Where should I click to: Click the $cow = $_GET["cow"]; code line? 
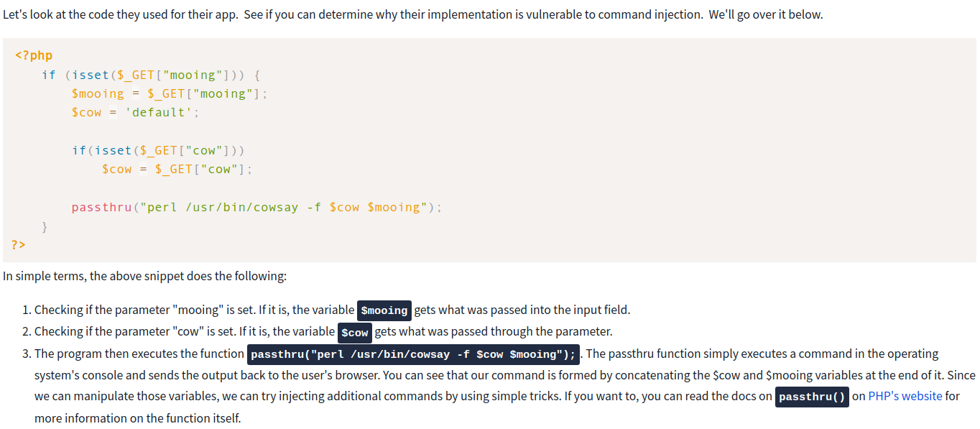click(177, 169)
